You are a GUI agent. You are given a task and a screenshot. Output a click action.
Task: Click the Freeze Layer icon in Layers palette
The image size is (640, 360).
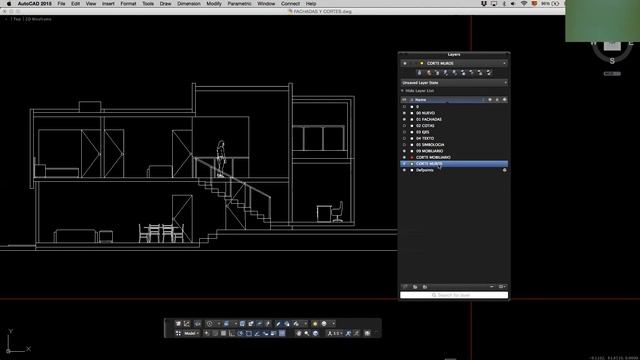(x=463, y=73)
